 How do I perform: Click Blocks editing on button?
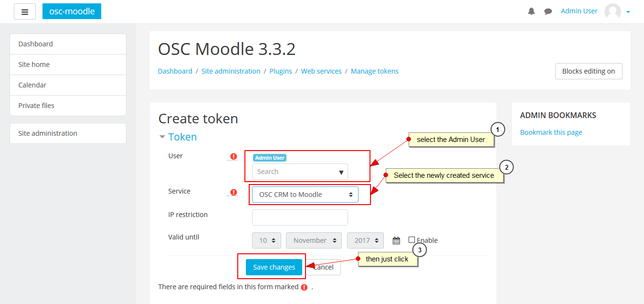click(588, 71)
